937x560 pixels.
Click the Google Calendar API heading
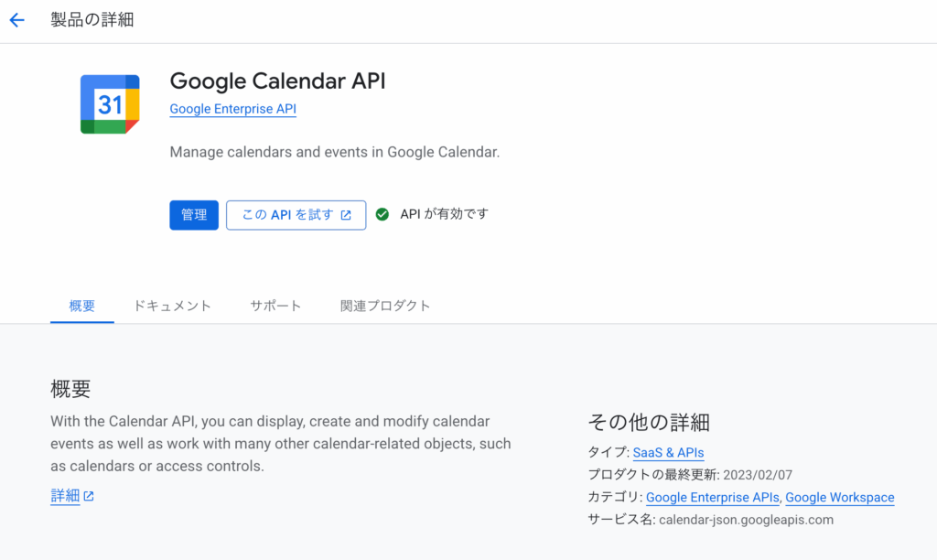pos(277,81)
